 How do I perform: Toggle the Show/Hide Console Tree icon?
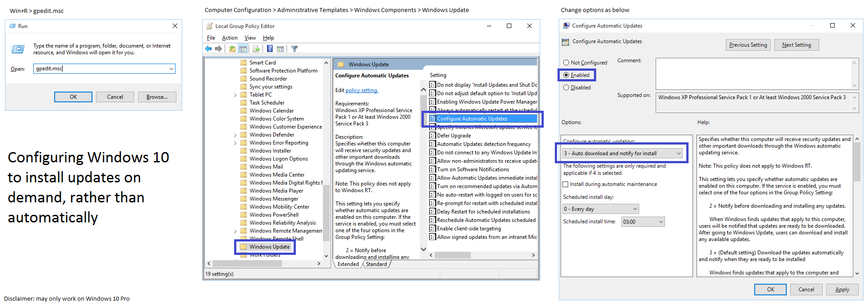[243, 49]
